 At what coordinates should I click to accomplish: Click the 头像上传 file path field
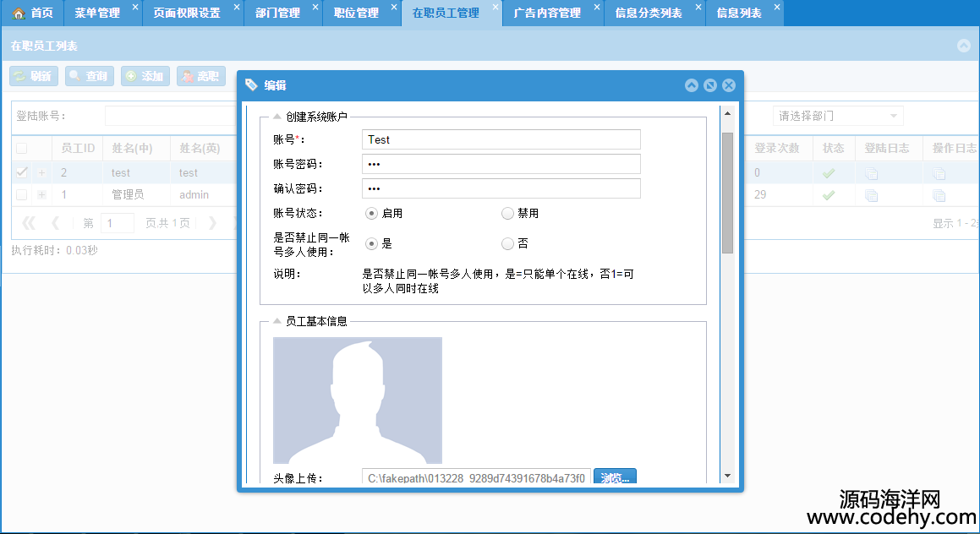(x=476, y=477)
